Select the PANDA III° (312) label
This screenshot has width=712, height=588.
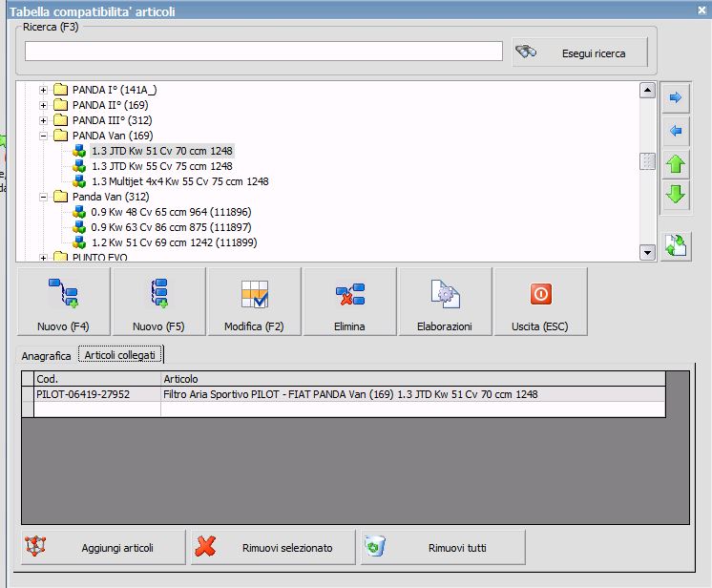tap(113, 120)
